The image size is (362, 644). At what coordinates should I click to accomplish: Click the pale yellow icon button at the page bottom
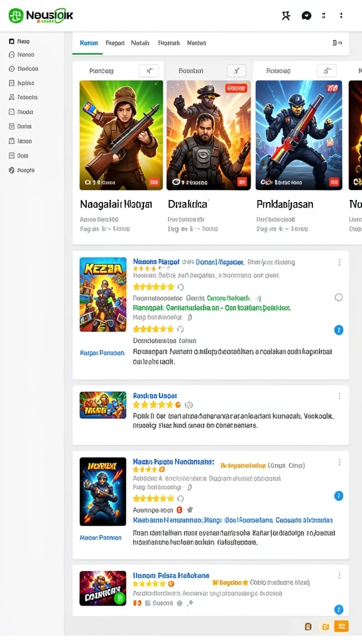point(326,626)
